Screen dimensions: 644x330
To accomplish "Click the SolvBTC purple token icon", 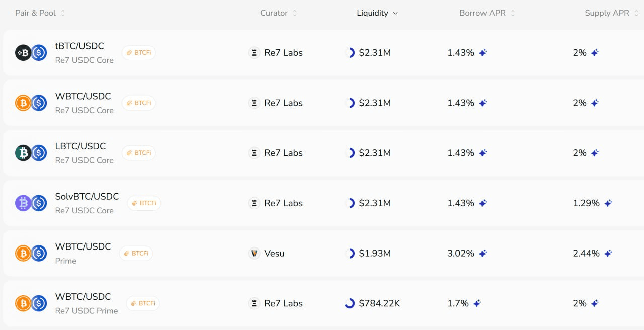I will point(24,203).
